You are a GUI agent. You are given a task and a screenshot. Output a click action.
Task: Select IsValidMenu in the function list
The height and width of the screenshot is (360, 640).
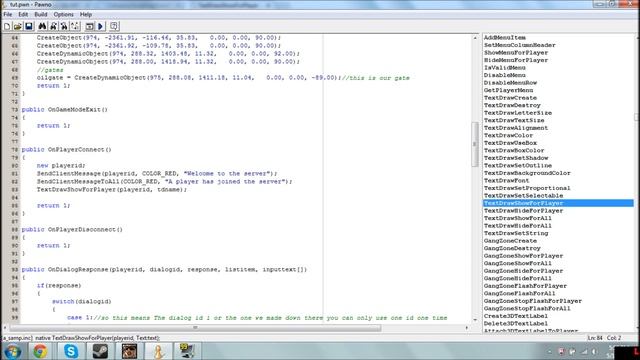[504, 68]
